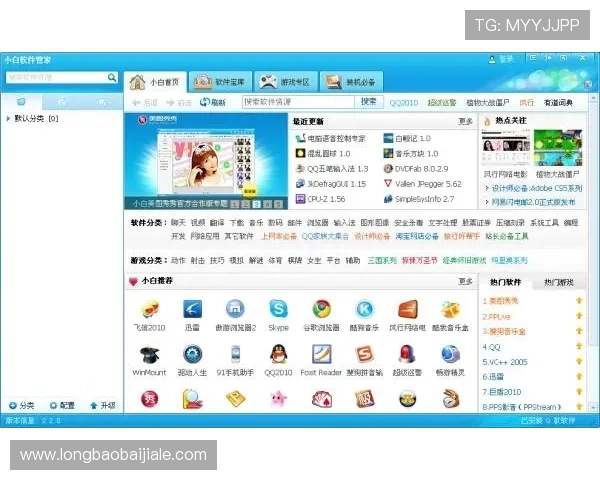Show banner slide 5
This screenshot has height=480, width=600.
pyautogui.click(x=278, y=204)
